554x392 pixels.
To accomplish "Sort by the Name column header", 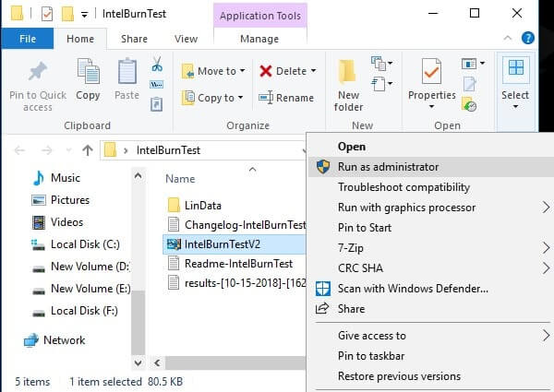I will point(180,179).
